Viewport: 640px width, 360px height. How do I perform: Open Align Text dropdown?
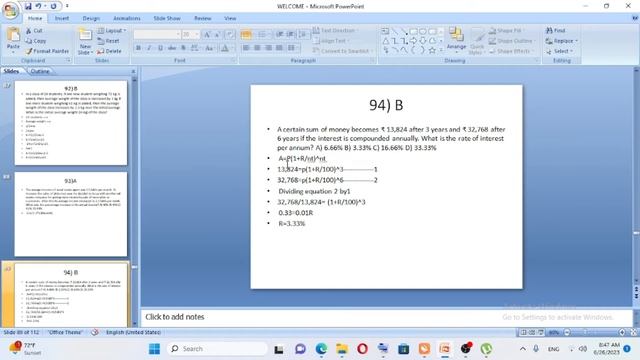[x=331, y=41]
